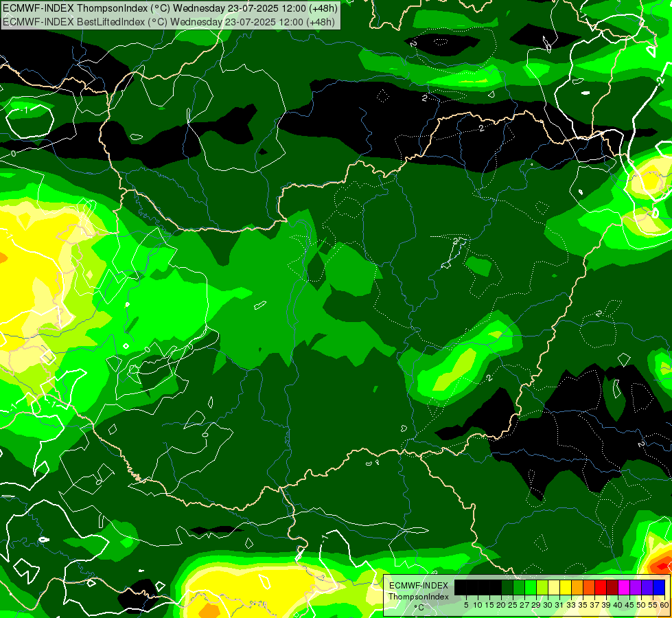This screenshot has width=672, height=618.
Task: Click the ECMWF-INDEX label in the legend box
Action: 419,586
